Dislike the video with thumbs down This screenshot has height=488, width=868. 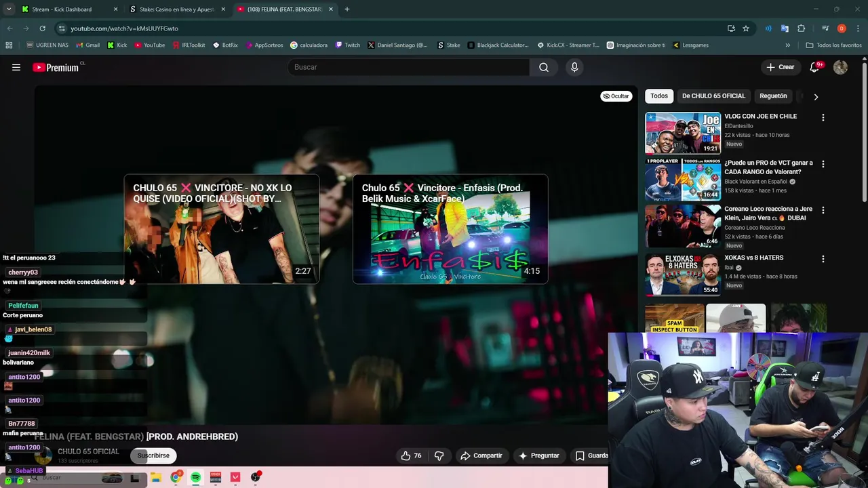439,455
